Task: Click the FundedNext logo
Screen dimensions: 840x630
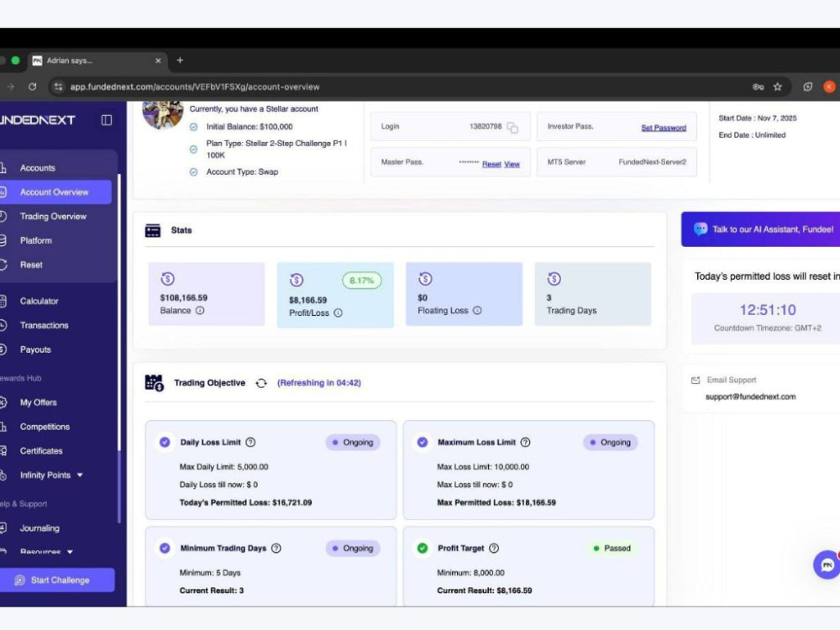Action: coord(38,120)
